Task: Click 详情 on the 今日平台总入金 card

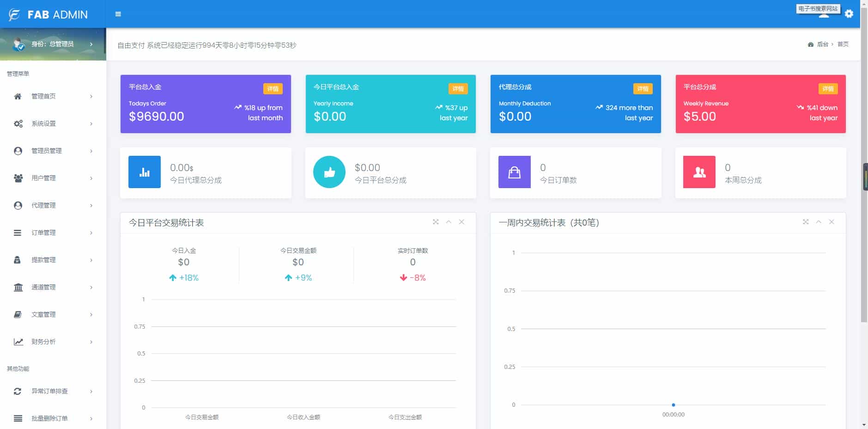Action: 458,89
